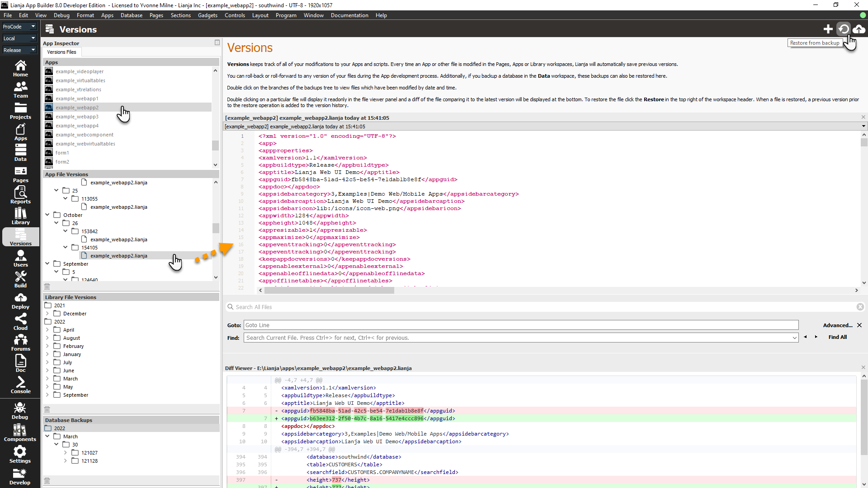Open the Pages workspace in sidebar

pos(20,174)
